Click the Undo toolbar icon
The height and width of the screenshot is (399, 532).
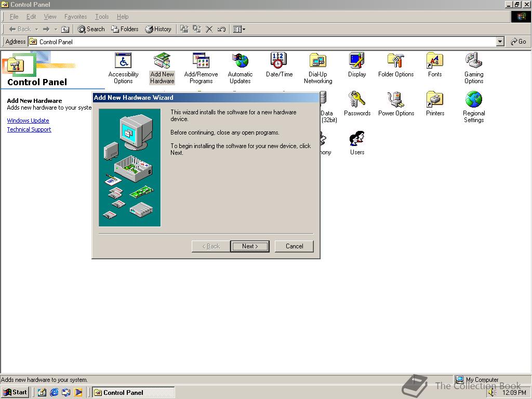[221, 29]
